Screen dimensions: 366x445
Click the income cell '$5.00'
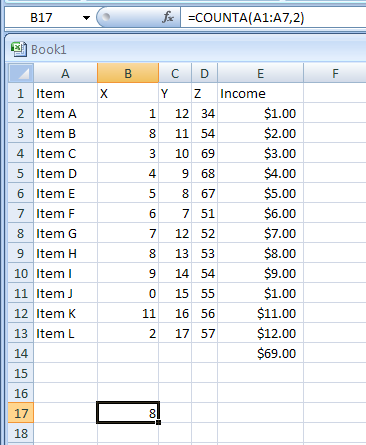click(260, 193)
